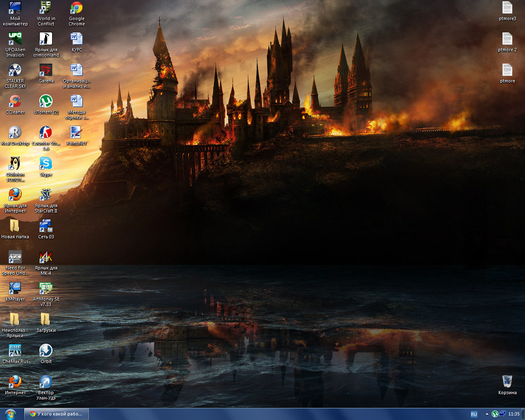Select the ArtMoney SE v7.33 icon
525x420 pixels.
(x=46, y=289)
